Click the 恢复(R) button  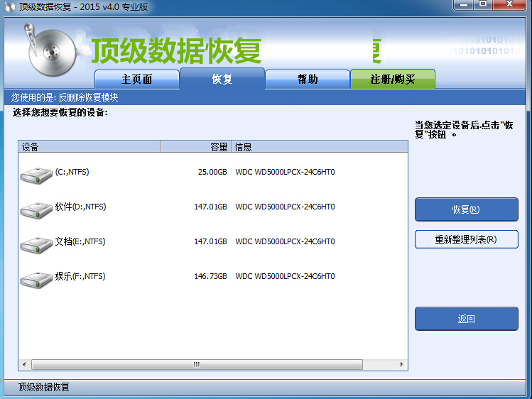tap(466, 209)
